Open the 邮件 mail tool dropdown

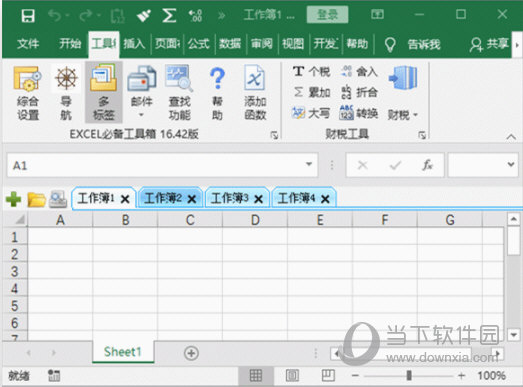click(x=142, y=92)
